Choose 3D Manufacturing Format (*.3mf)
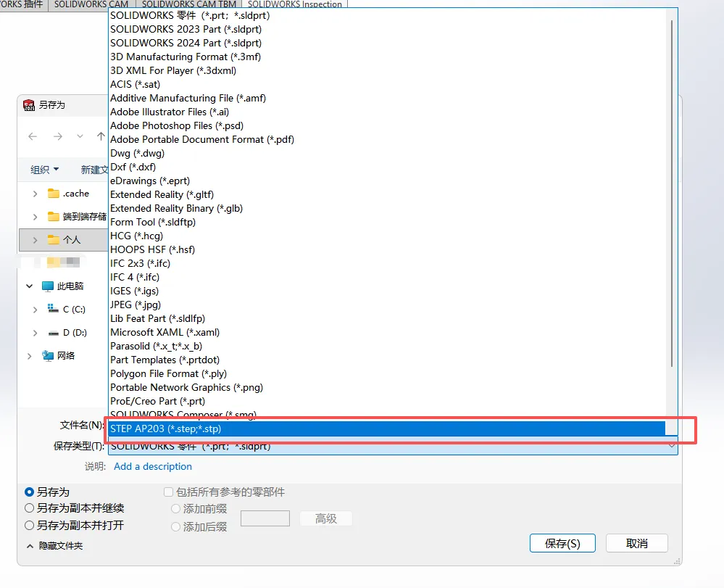The height and width of the screenshot is (588, 724). point(388,57)
